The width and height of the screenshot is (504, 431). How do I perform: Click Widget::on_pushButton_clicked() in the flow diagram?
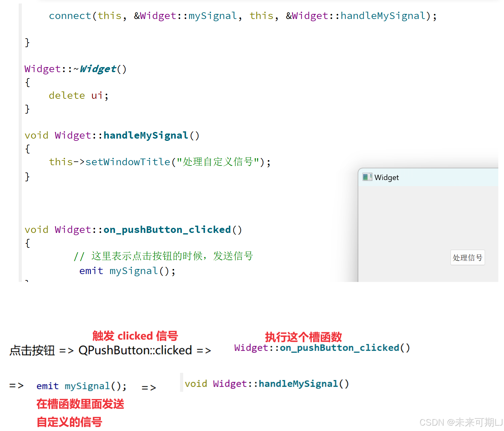tap(322, 348)
